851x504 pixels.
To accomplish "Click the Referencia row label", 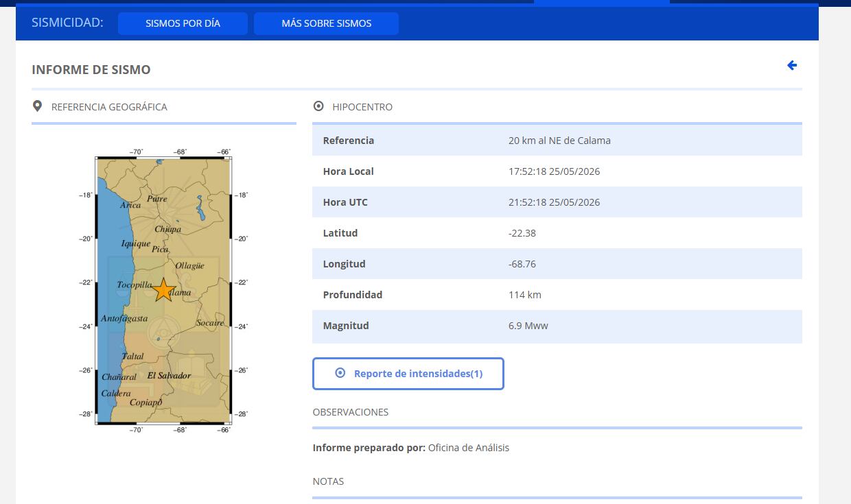I will point(349,141).
